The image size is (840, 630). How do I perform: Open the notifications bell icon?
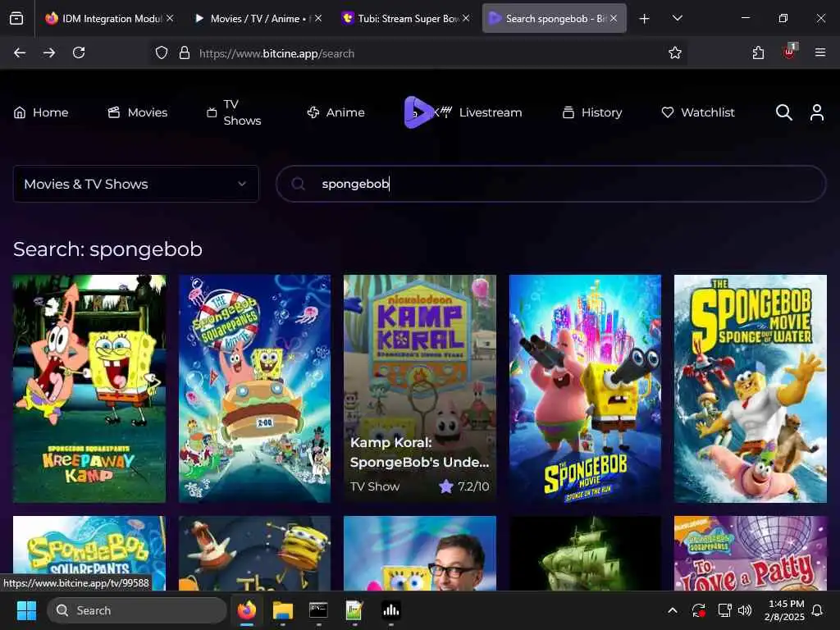tap(818, 610)
